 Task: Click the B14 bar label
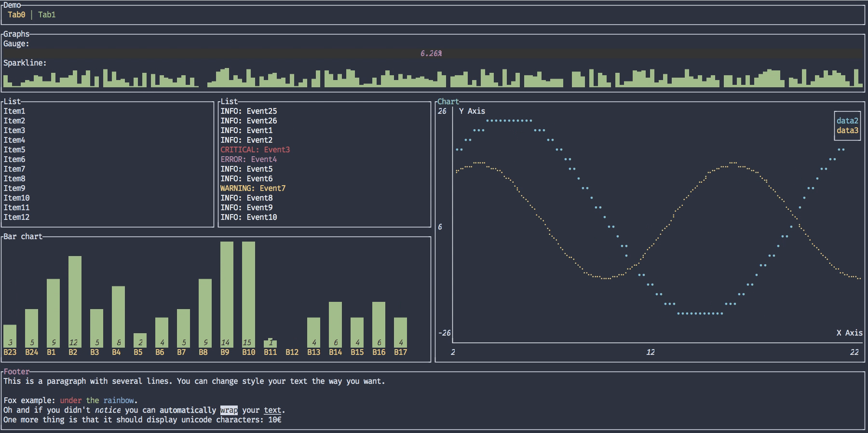(x=336, y=352)
